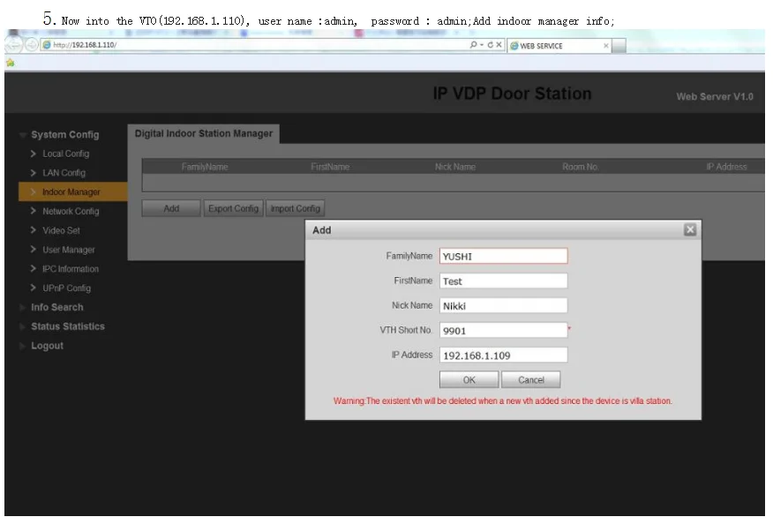Screen dimensions: 773x532
Task: Click the stop X icon in address bar
Action: tap(499, 45)
